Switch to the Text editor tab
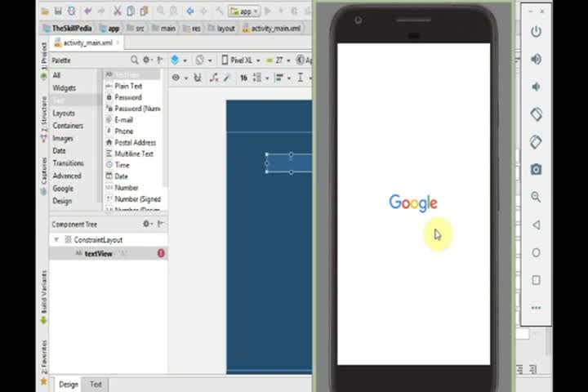The image size is (588, 392). click(x=96, y=384)
